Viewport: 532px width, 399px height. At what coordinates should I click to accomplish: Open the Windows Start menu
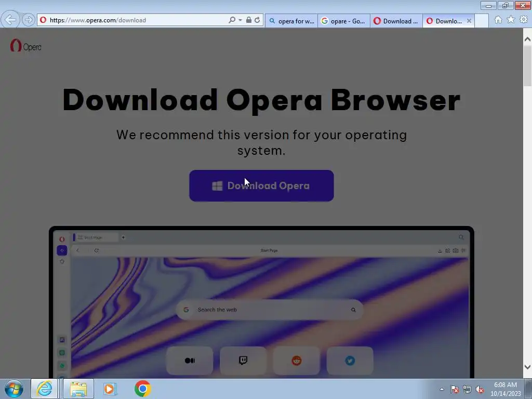[14, 389]
